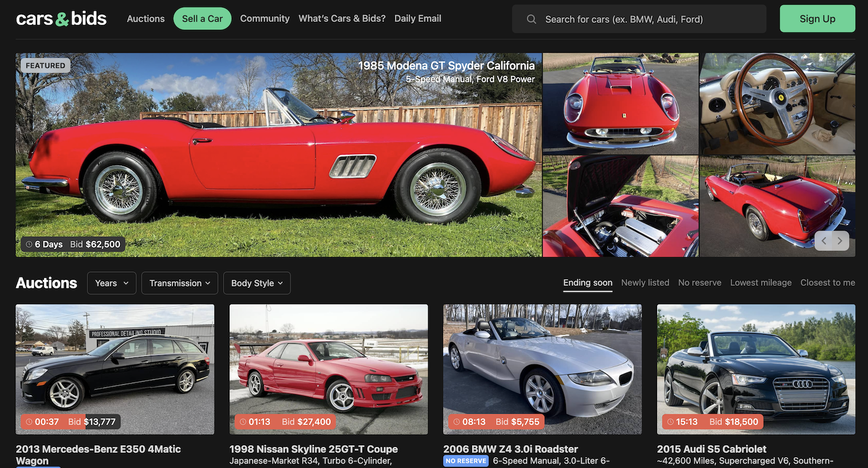
Task: Open red Nissan Skyline photo
Action: tap(329, 369)
